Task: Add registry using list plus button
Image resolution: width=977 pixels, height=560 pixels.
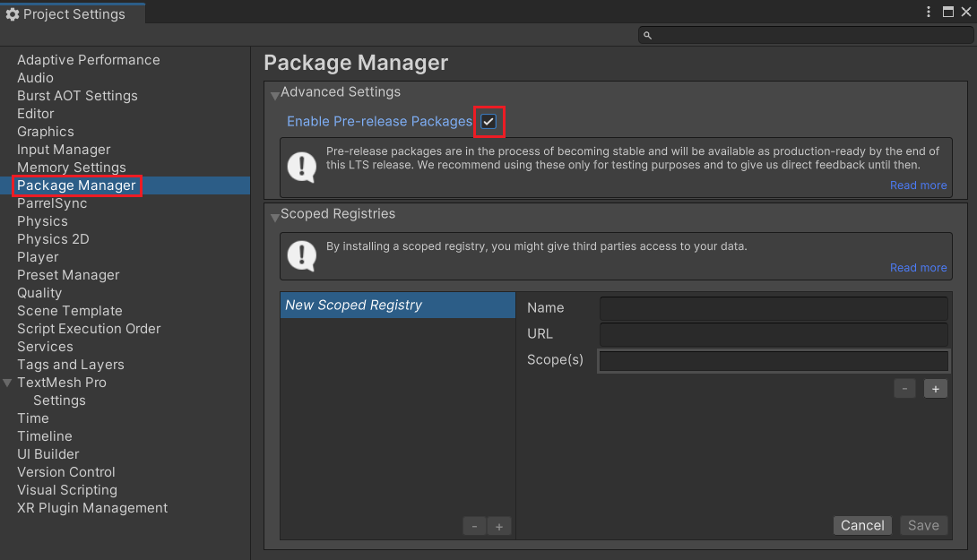Action: pos(499,526)
